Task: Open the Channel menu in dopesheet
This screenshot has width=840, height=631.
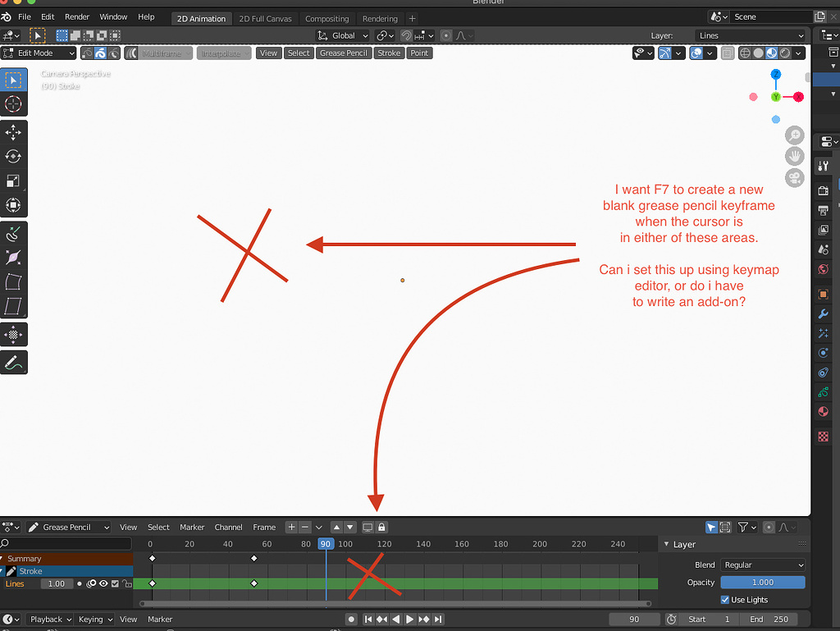Action: point(228,527)
